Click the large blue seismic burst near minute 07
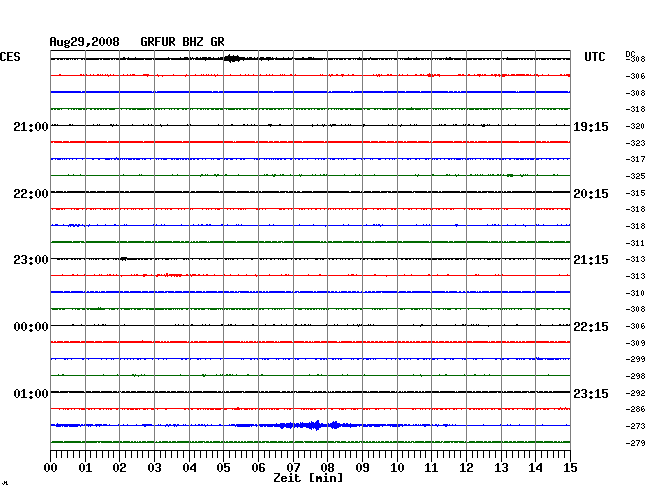The image size is (650, 494). coord(311,425)
